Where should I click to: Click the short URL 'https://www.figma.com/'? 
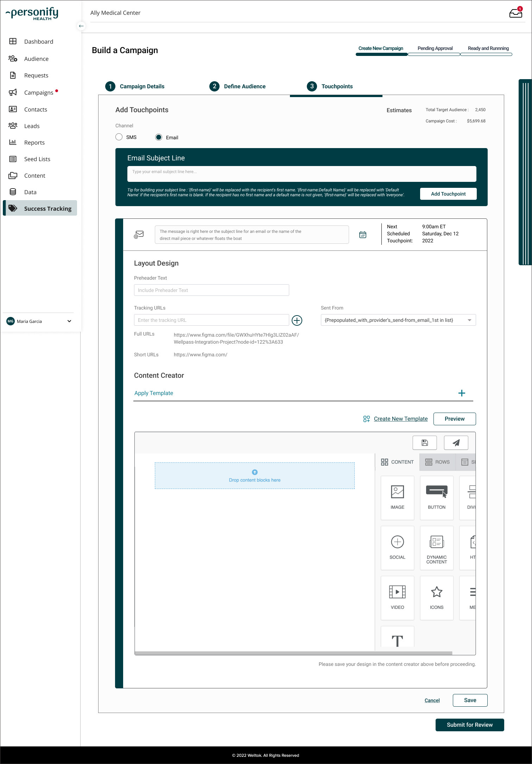(201, 355)
